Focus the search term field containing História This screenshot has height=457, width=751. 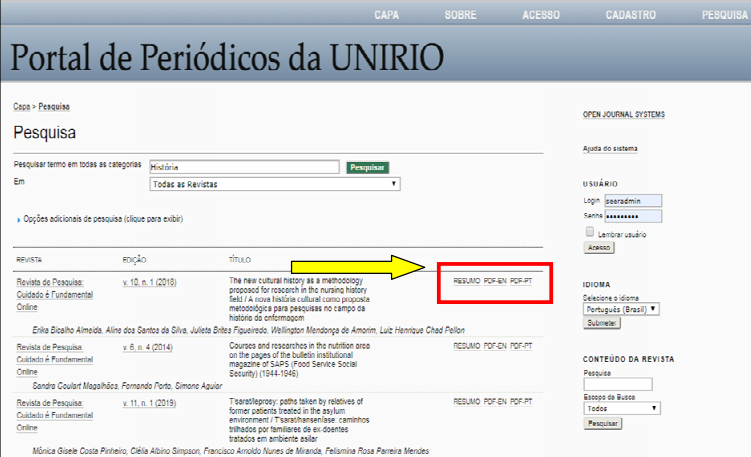pyautogui.click(x=243, y=167)
